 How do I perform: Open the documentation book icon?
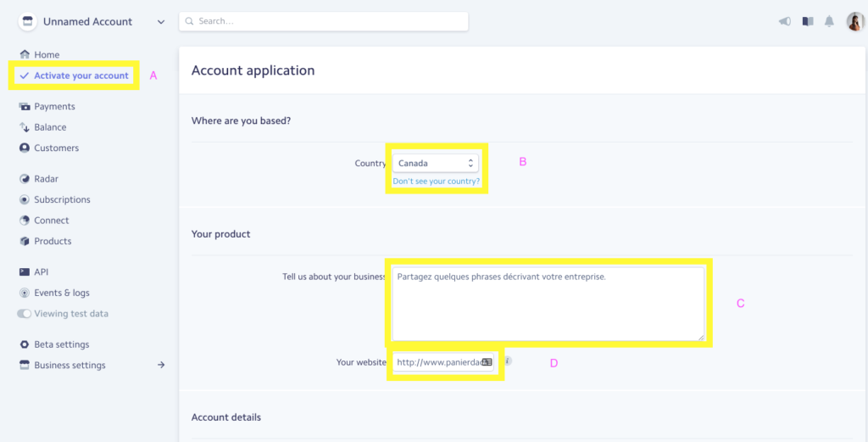point(808,21)
